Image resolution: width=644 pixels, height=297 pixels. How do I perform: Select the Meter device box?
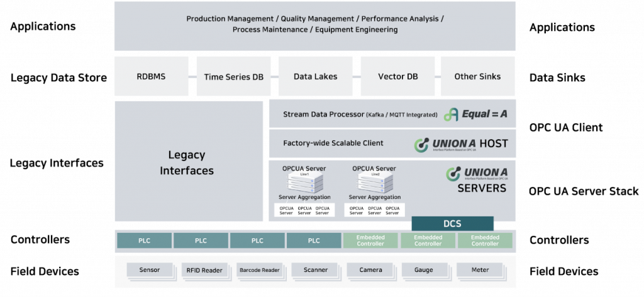coord(480,271)
